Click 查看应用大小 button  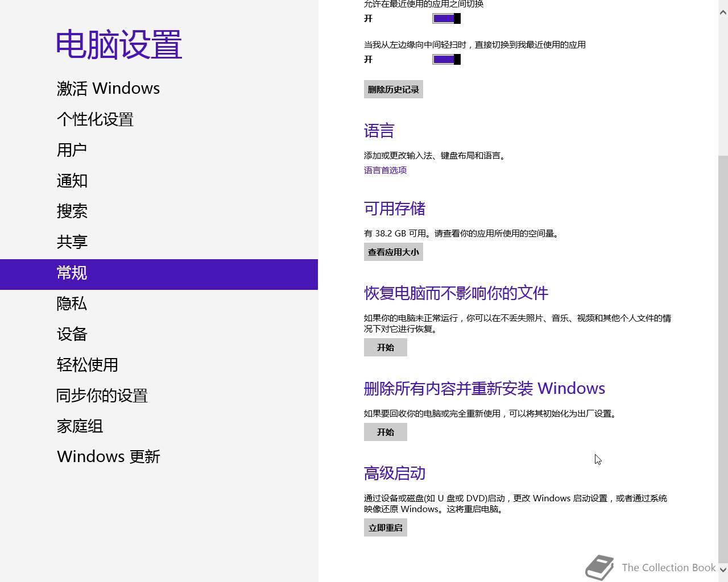point(394,252)
